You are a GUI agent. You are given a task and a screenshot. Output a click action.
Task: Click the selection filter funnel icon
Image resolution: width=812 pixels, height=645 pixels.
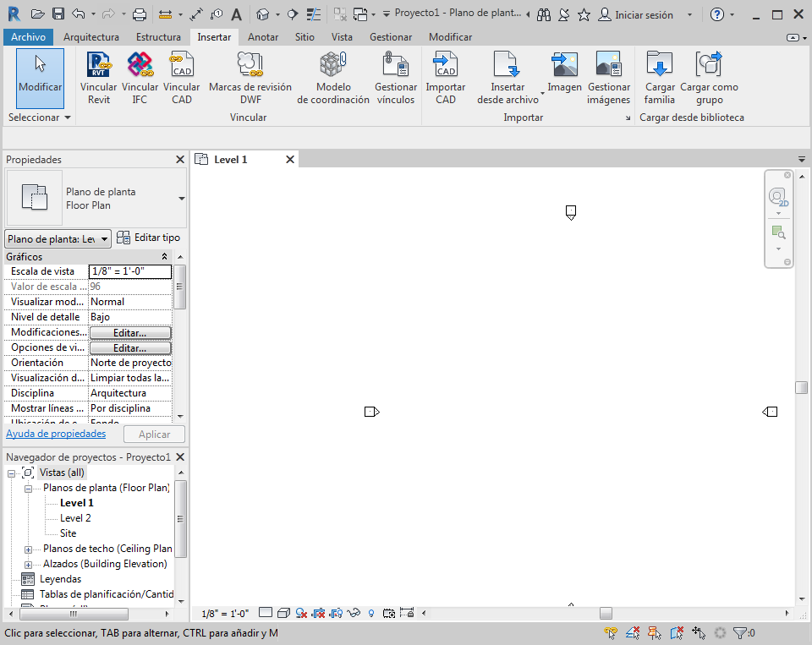[741, 632]
